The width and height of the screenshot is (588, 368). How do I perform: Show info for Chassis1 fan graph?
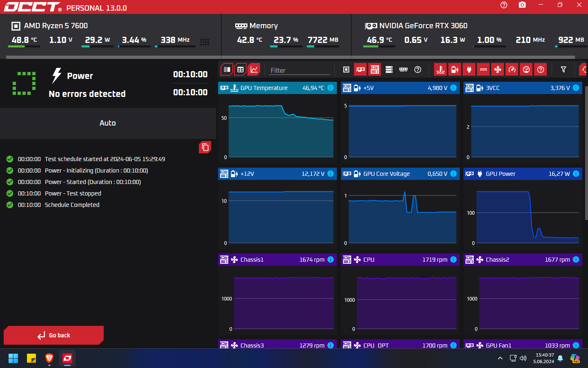point(331,260)
